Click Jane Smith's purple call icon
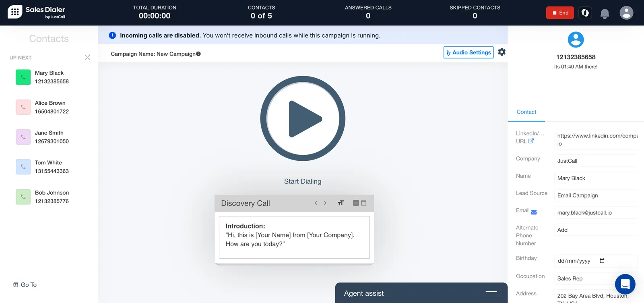 point(23,137)
